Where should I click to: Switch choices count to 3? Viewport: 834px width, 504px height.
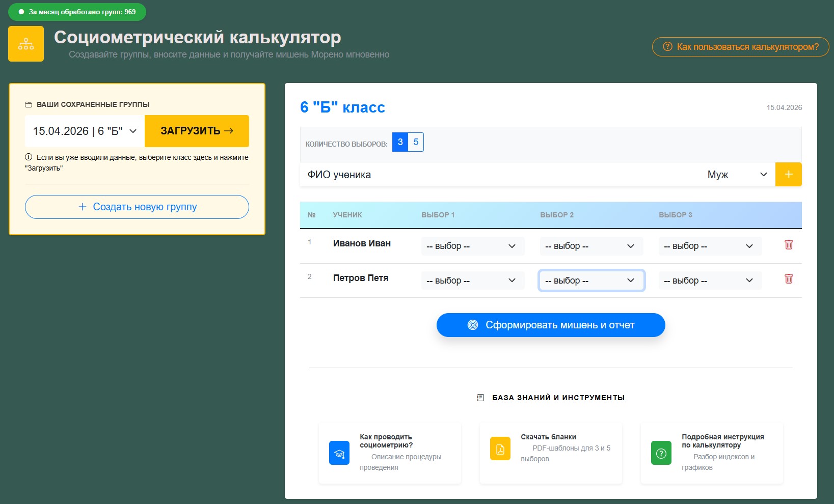coord(399,142)
